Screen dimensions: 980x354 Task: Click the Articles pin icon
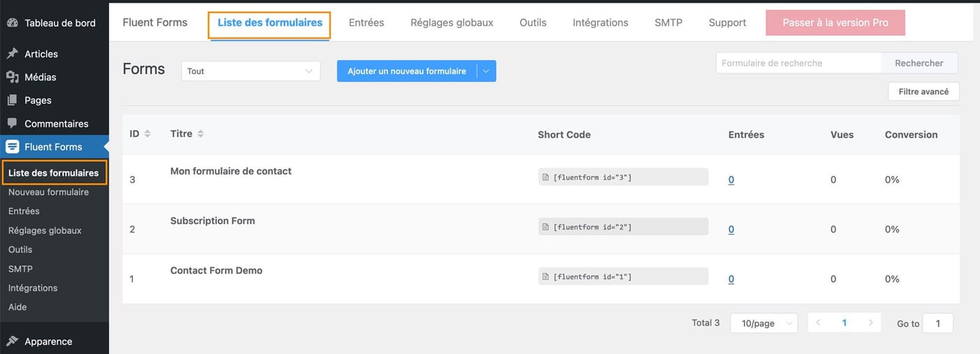point(13,54)
